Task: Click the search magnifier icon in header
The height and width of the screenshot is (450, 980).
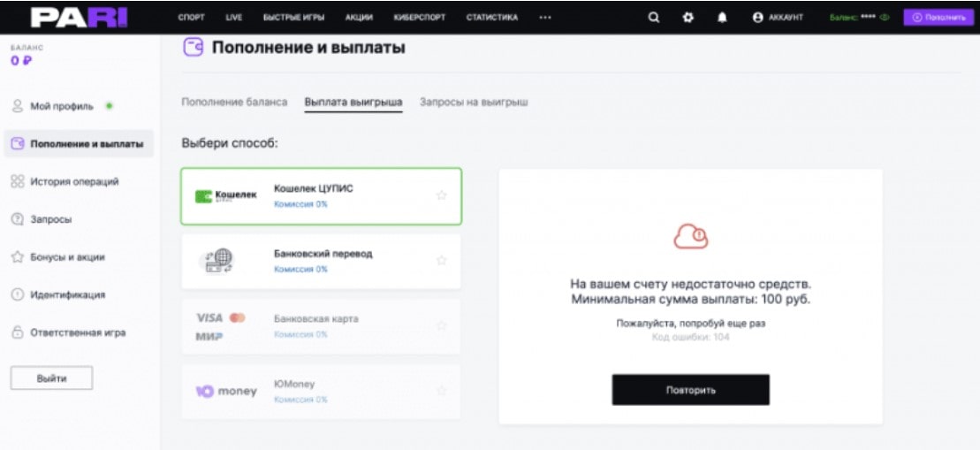Action: coord(654,17)
